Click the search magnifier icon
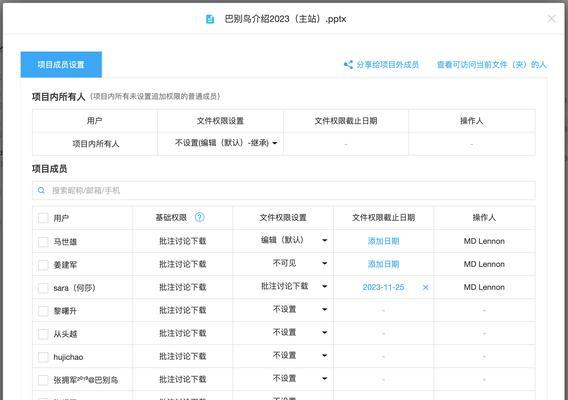The height and width of the screenshot is (400, 568). pos(41,190)
